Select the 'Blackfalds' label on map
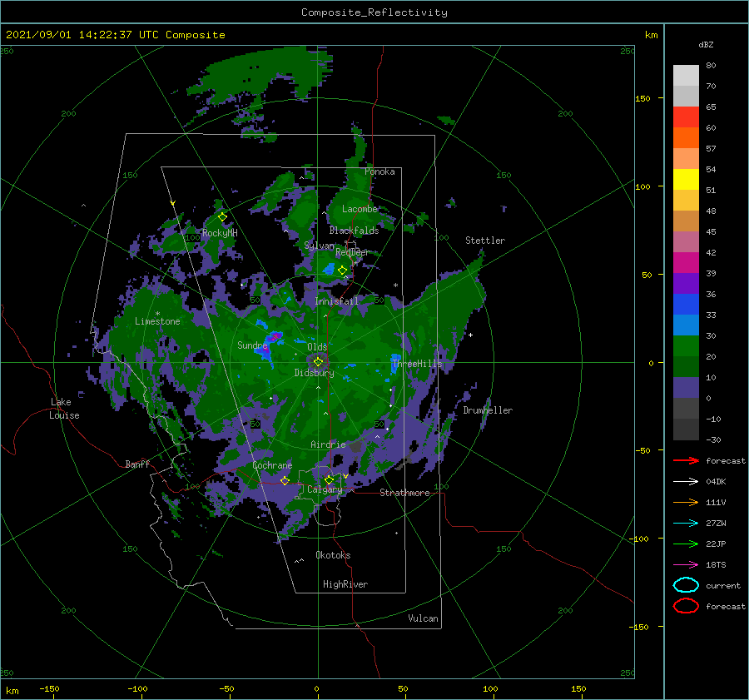Image resolution: width=749 pixels, height=700 pixels. click(354, 231)
